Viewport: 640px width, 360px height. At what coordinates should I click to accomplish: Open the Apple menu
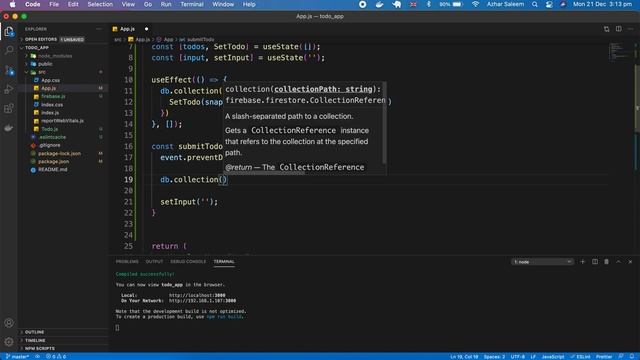click(13, 4)
